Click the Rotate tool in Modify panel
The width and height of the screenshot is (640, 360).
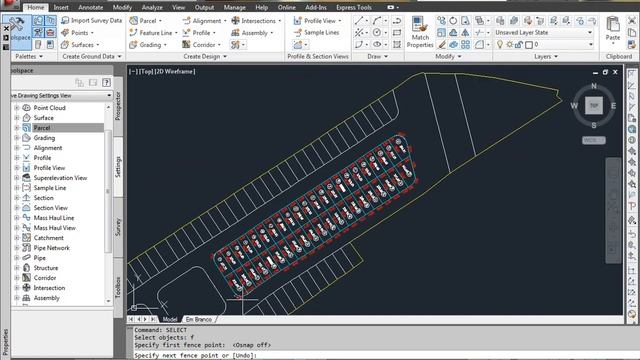[453, 20]
